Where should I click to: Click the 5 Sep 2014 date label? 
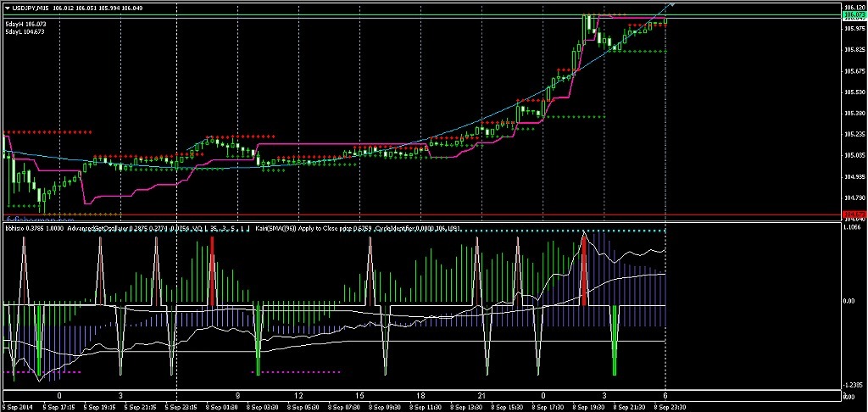point(18,407)
